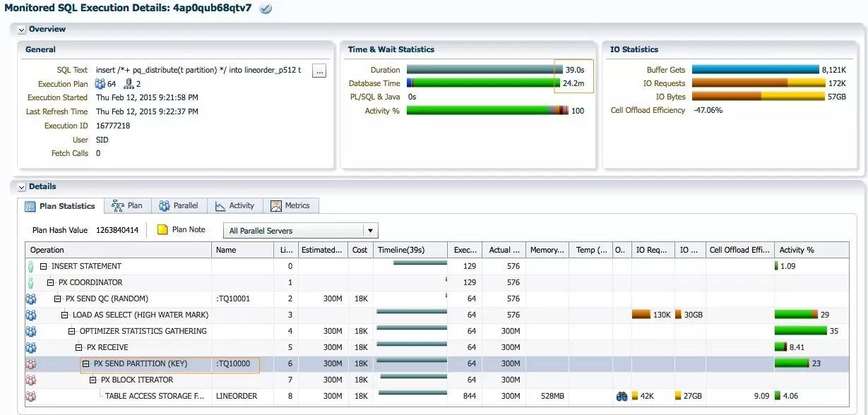Collapse the OPTIMIZER STATISTICS GATHERING node
Screen dimensions: 868x415
[72, 331]
